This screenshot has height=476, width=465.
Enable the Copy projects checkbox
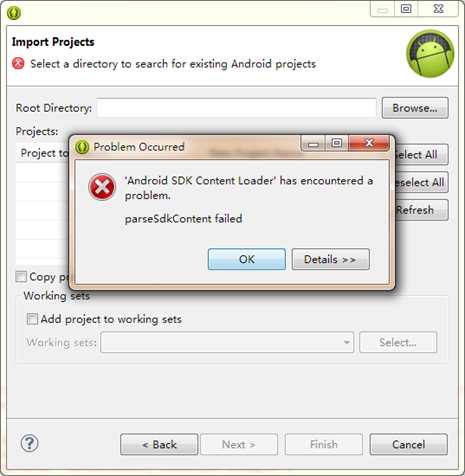coord(21,276)
